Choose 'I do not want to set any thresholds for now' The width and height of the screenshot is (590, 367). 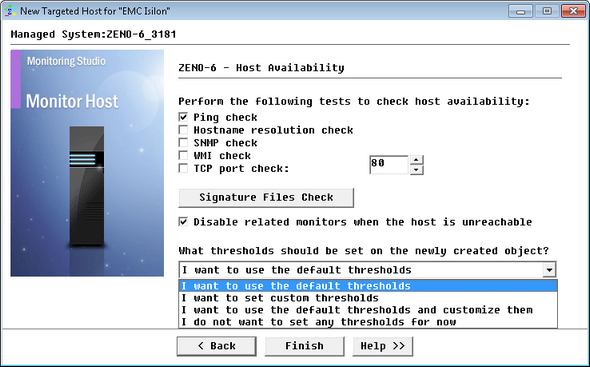tap(368, 322)
